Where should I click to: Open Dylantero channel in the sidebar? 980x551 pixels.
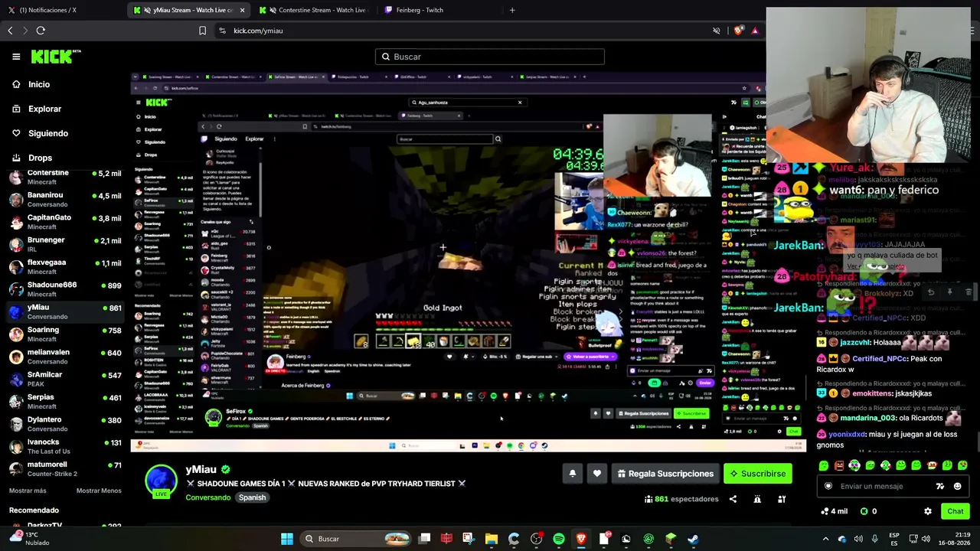[x=65, y=424]
